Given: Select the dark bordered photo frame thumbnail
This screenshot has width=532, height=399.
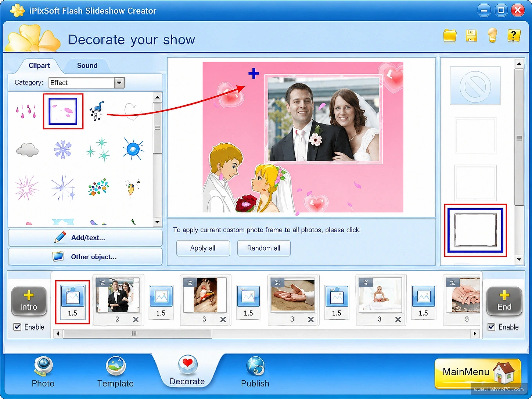Looking at the screenshot, I should coord(475,230).
